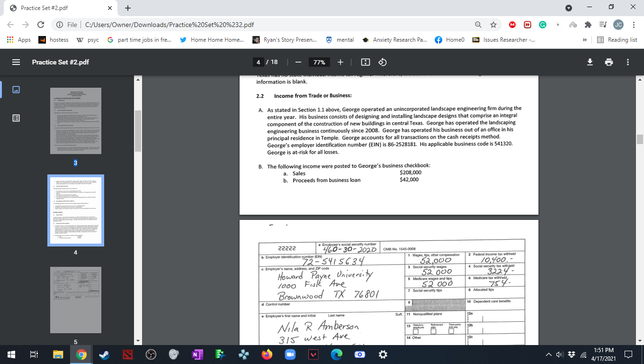The image size is (644, 364).
Task: Open the red M extension icon
Action: tap(512, 25)
